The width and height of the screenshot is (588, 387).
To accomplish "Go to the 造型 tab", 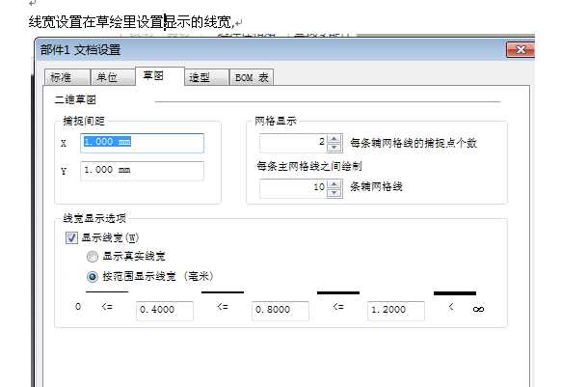I will [x=206, y=77].
